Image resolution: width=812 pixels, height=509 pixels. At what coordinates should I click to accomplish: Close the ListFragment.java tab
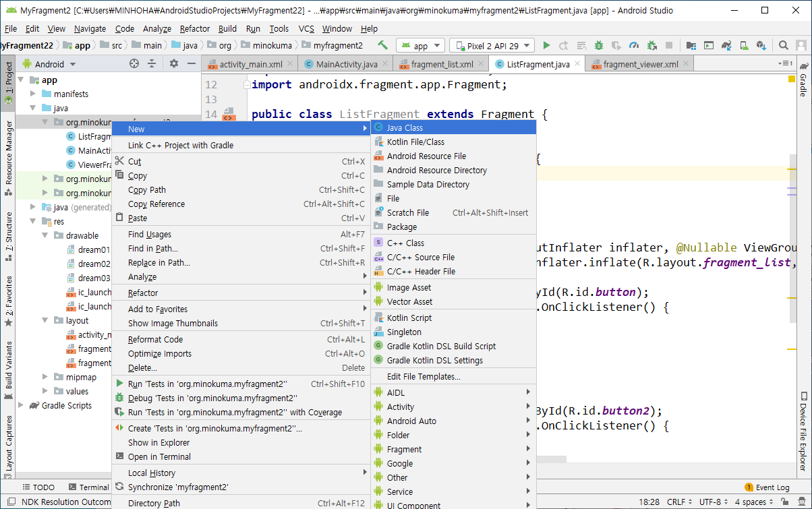click(577, 65)
